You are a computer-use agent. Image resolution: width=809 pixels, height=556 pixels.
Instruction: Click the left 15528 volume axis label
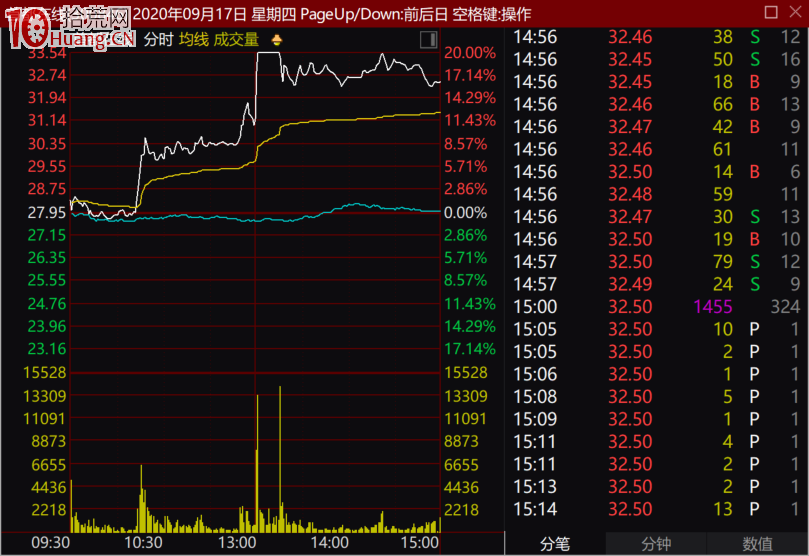[x=45, y=372]
